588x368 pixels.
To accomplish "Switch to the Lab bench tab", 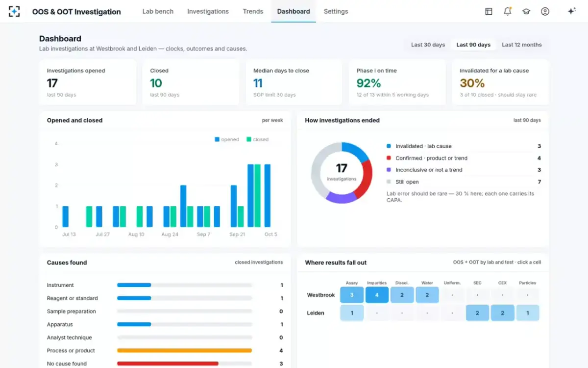I will click(158, 11).
